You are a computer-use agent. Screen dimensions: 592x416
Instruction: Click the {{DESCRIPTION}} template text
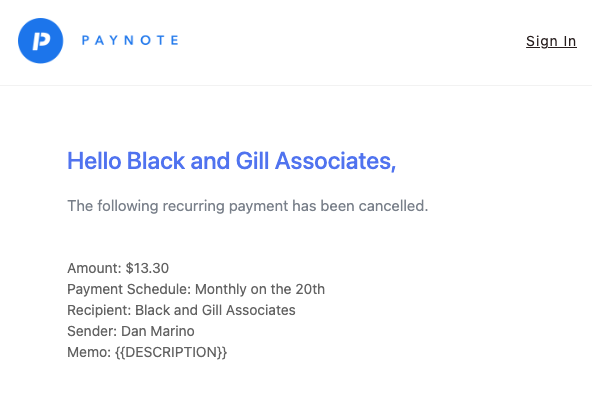click(x=171, y=353)
